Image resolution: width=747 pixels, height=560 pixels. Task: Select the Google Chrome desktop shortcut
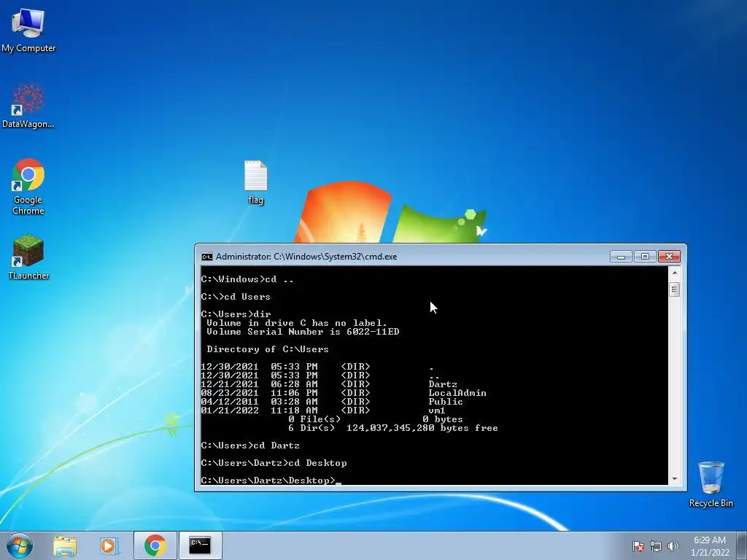pyautogui.click(x=28, y=186)
